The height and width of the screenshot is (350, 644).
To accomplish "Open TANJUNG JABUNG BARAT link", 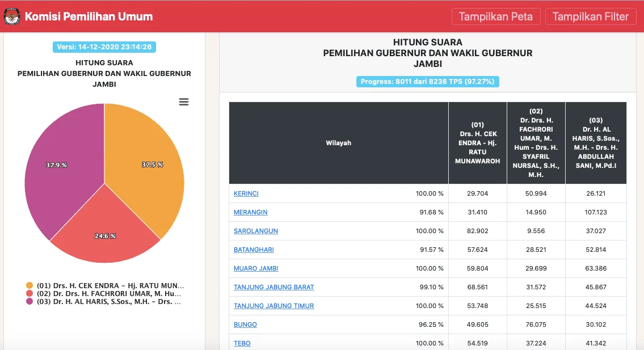I will 273,287.
